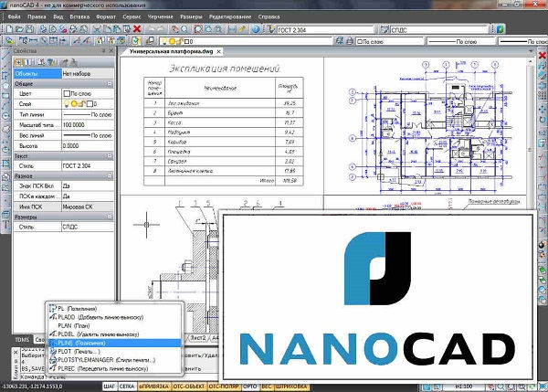Image resolution: width=548 pixels, height=392 pixels.
Task: Click the dimension style icon before СПДС
Action: [x=385, y=29]
